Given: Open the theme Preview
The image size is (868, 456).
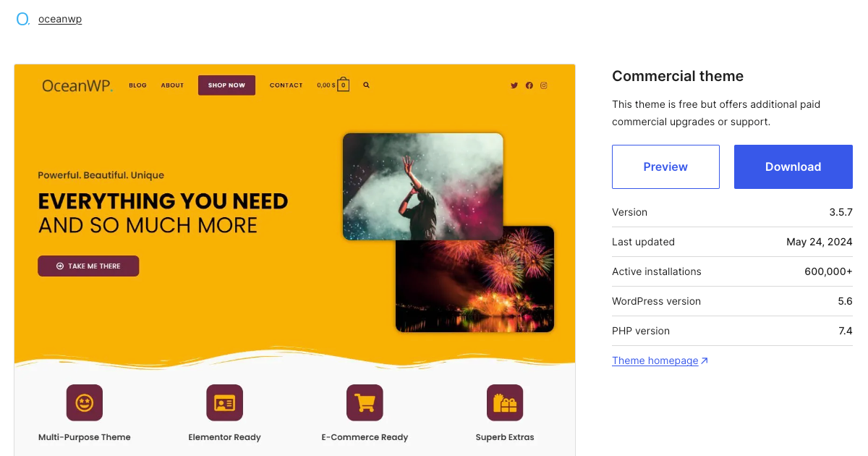Looking at the screenshot, I should (x=665, y=166).
